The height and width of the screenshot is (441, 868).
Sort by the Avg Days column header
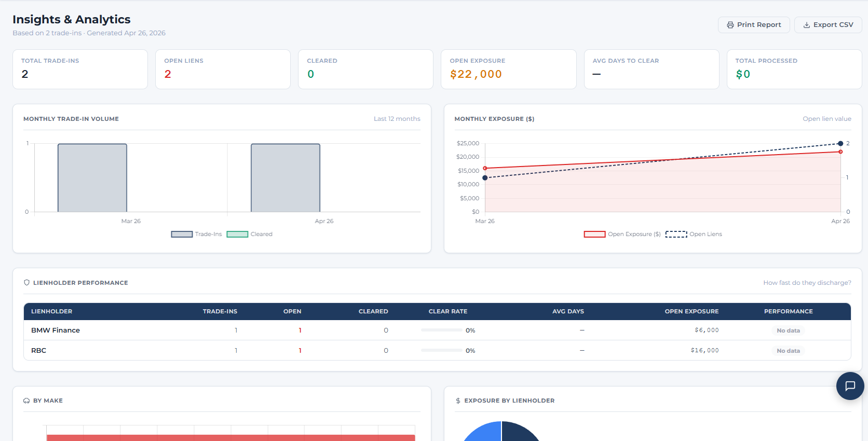click(x=568, y=311)
